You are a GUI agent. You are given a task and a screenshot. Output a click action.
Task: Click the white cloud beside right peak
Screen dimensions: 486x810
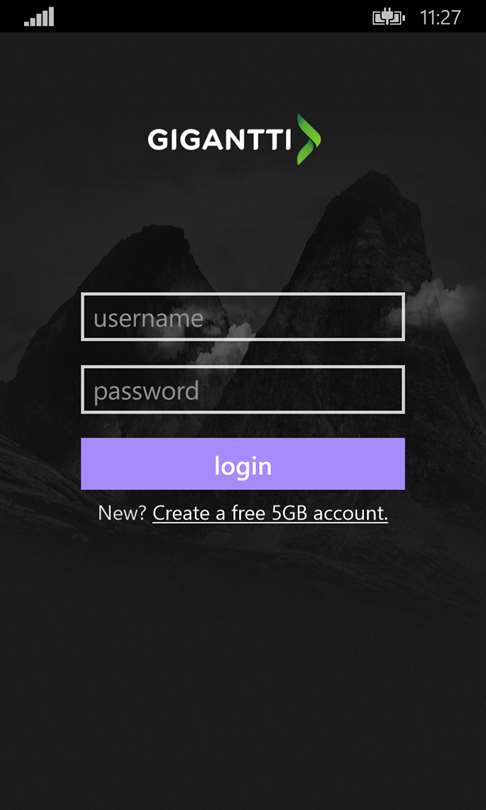pyautogui.click(x=439, y=302)
